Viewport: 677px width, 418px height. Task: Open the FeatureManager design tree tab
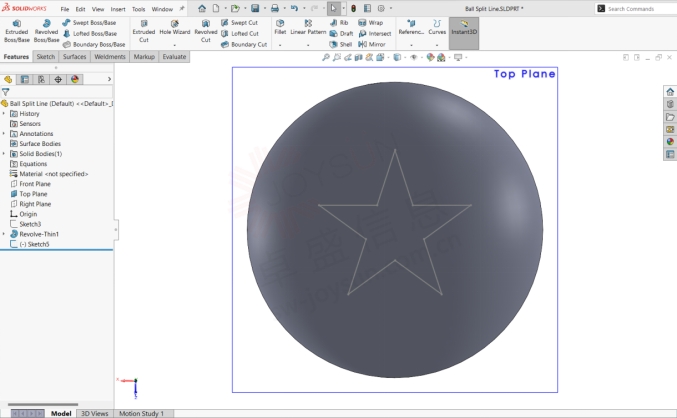pyautogui.click(x=8, y=79)
